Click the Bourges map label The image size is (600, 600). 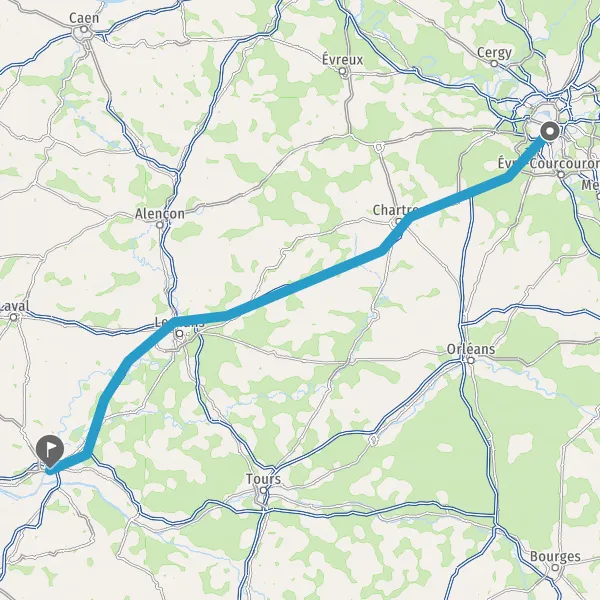click(x=555, y=557)
